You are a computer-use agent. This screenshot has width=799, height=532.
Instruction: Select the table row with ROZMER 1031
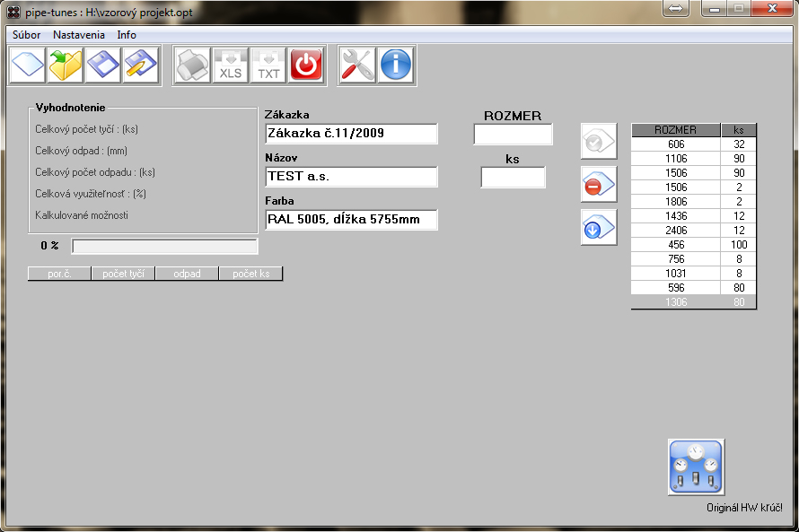pyautogui.click(x=694, y=274)
